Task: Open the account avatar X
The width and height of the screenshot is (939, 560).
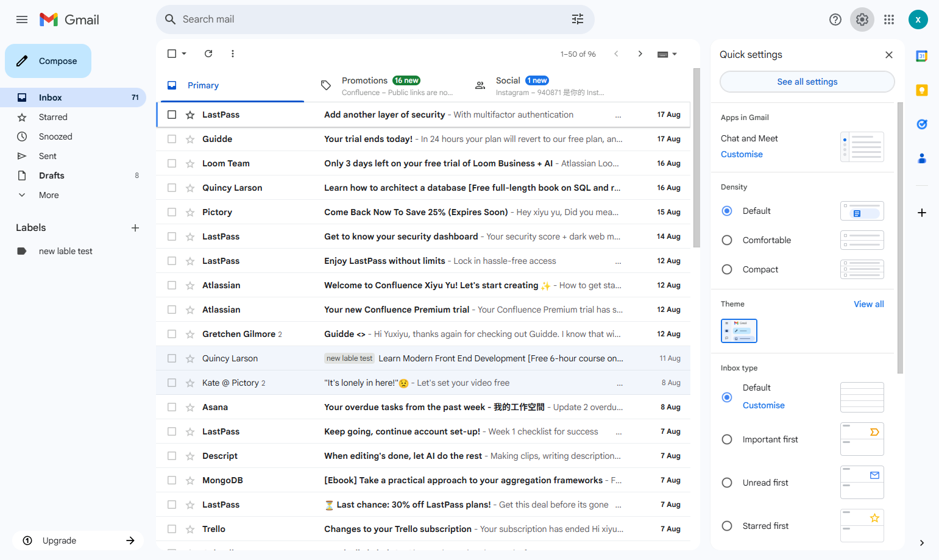Action: point(918,19)
